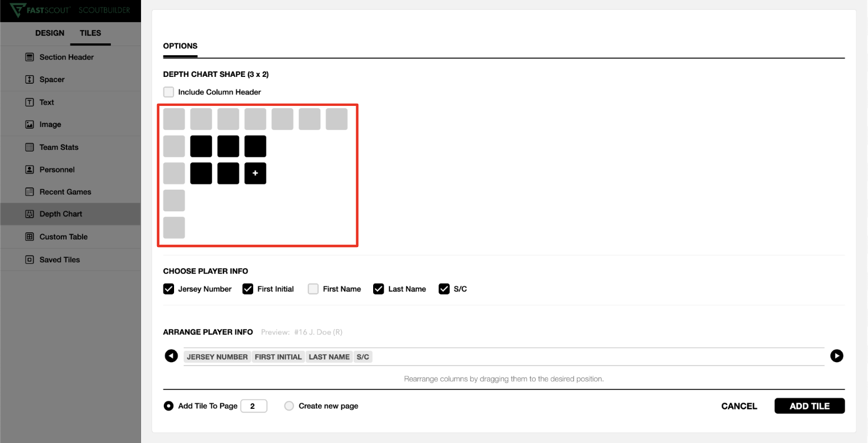Click the right arrow in Arrange Player Info

pyautogui.click(x=837, y=356)
